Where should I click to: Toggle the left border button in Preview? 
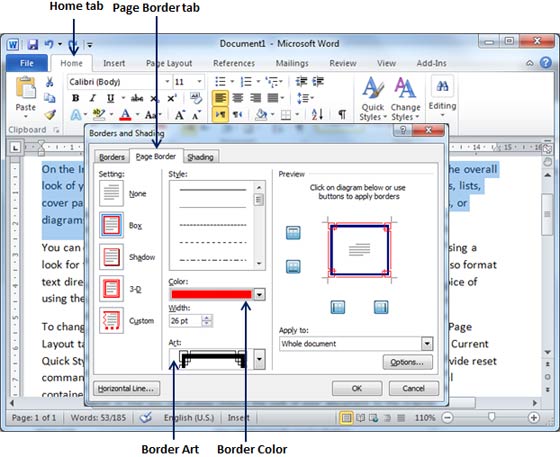[338, 307]
